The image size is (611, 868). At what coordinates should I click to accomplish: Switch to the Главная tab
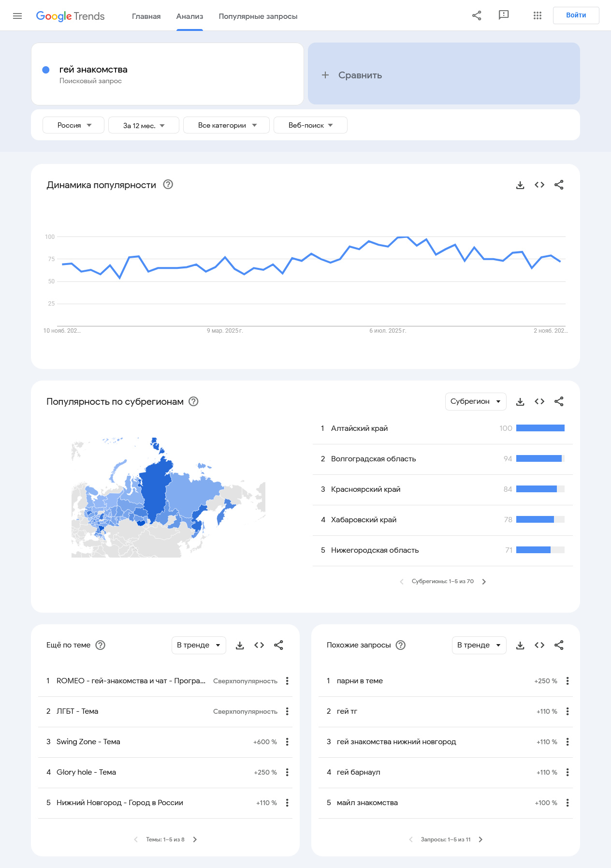[146, 16]
